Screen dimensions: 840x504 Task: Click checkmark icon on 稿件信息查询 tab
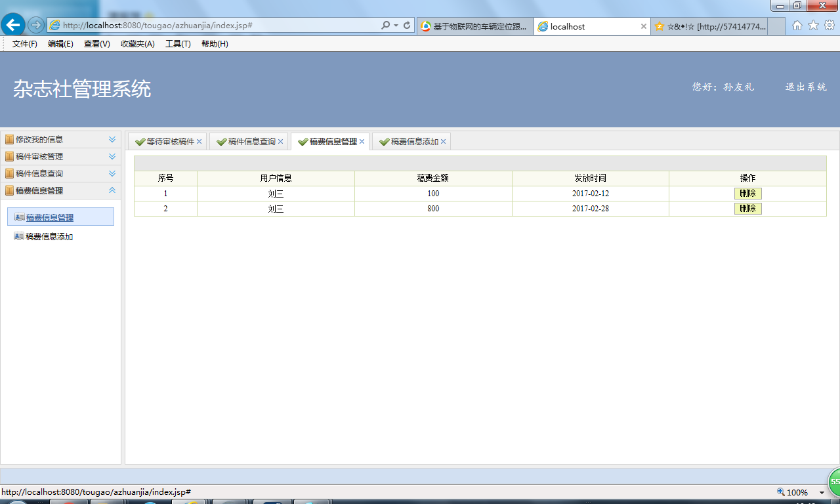221,142
